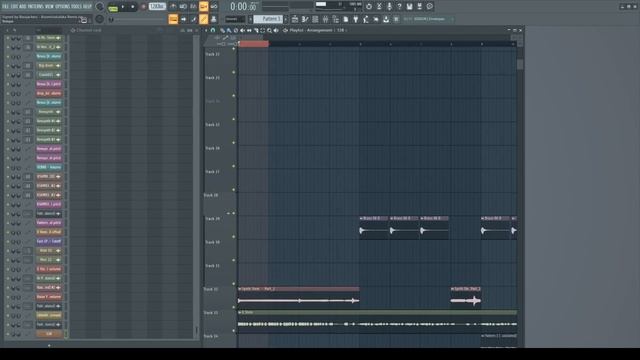640x360 pixels.
Task: Open the HELP menu
Action: pyautogui.click(x=87, y=7)
